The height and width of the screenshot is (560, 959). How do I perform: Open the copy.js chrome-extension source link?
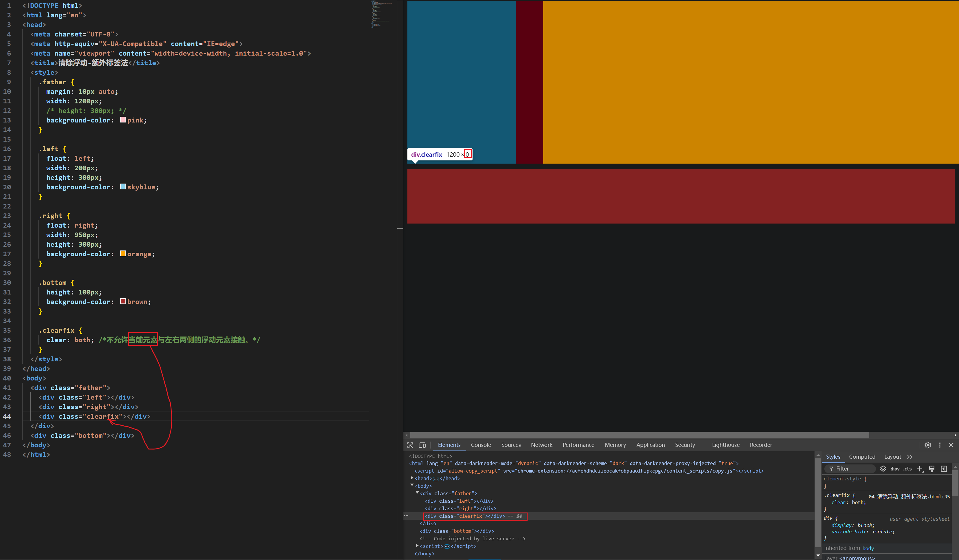(625, 471)
